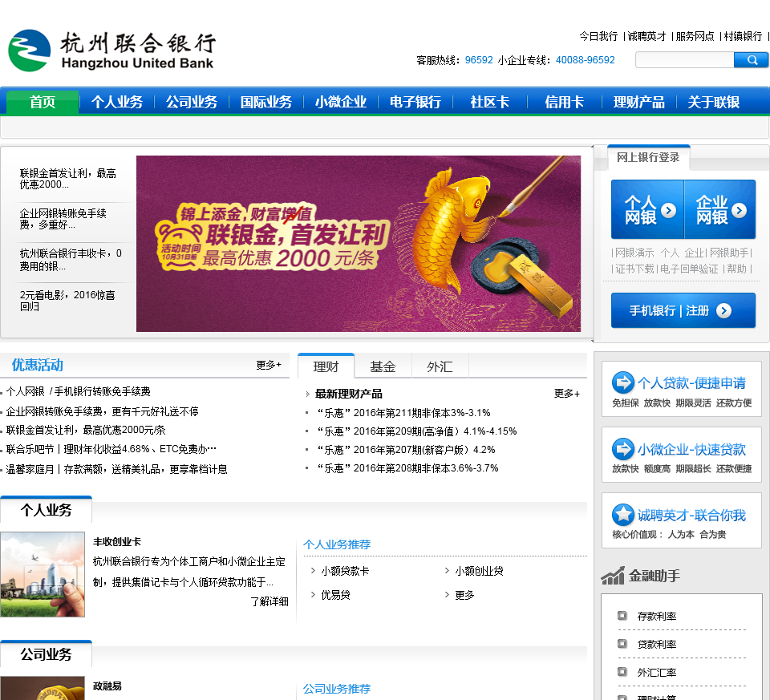Click the square icon beside 存款利率

[x=622, y=616]
